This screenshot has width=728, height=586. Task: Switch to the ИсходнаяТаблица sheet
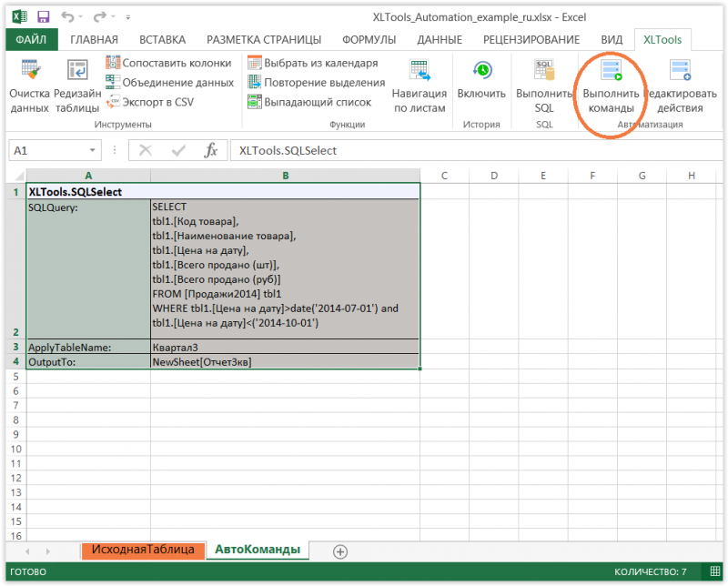pos(142,551)
